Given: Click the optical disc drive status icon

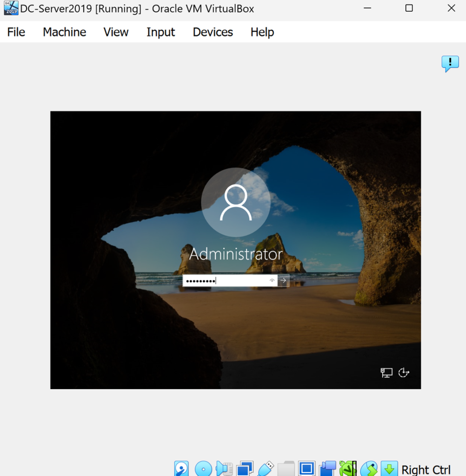Looking at the screenshot, I should pos(203,469).
